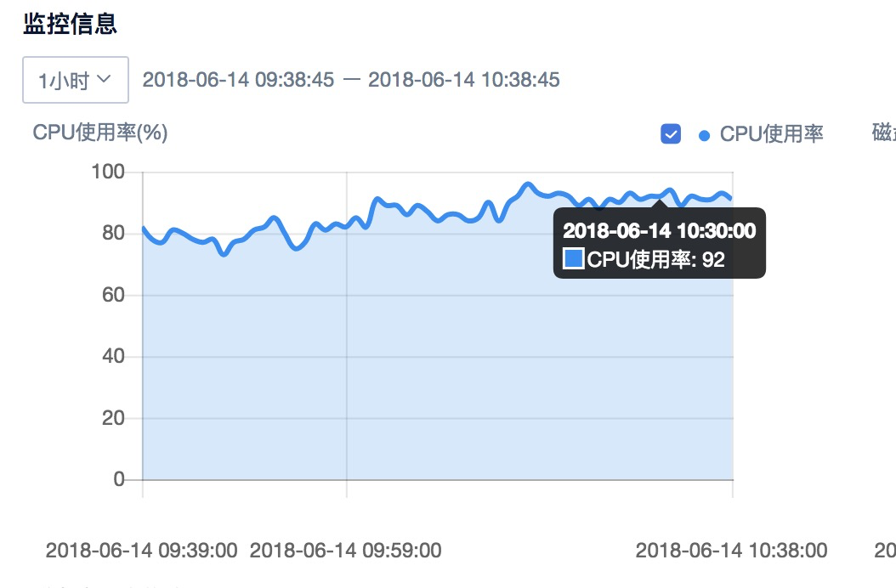Click the x-axis label 2018-06-14 09:59:00
The image size is (896, 588).
(x=346, y=551)
